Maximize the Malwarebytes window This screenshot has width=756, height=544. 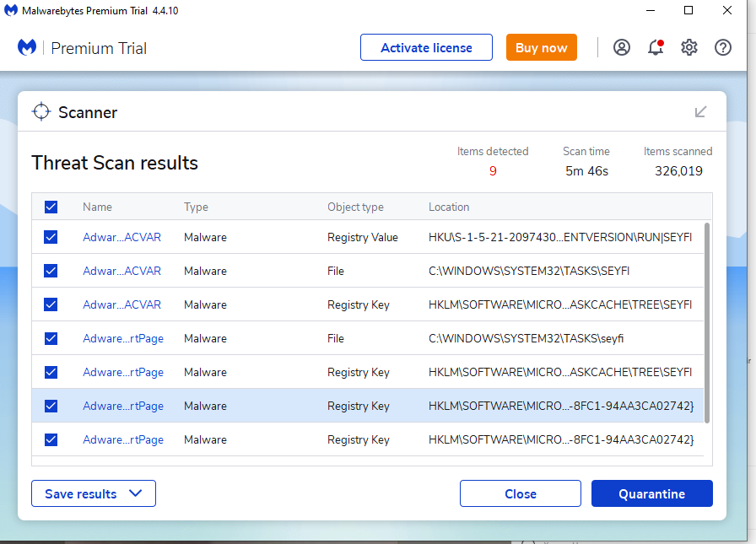click(688, 11)
